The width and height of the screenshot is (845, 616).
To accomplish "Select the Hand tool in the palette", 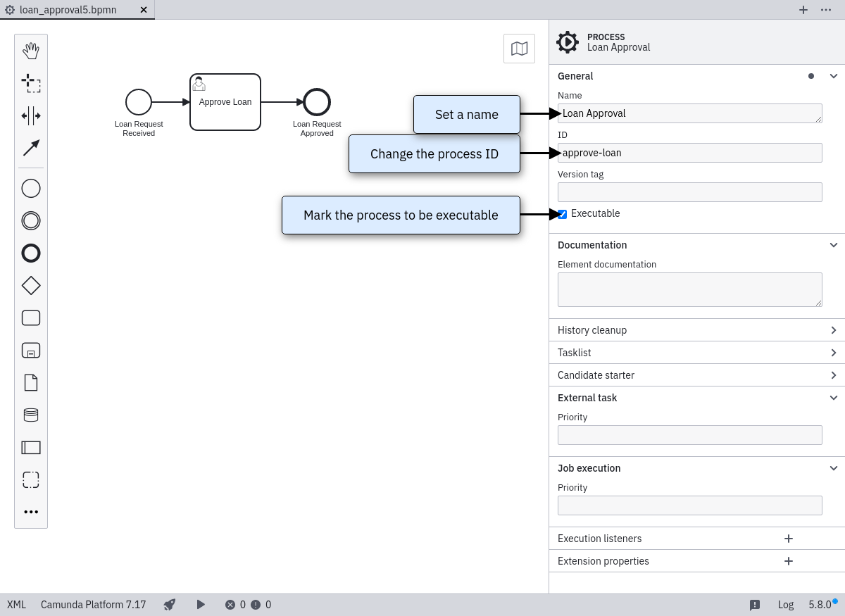I will (x=31, y=51).
